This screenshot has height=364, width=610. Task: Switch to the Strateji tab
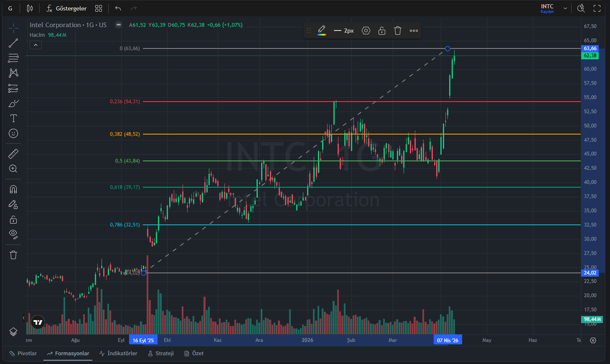[161, 353]
